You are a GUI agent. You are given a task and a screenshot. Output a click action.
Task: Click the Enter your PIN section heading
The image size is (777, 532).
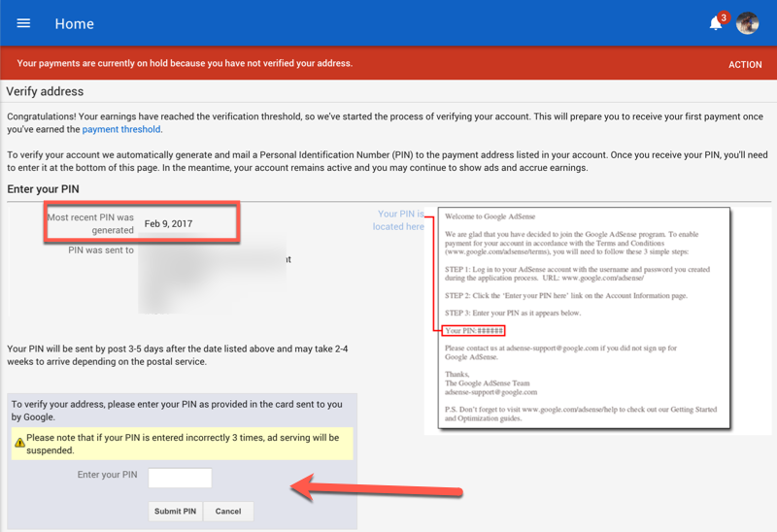coord(43,189)
